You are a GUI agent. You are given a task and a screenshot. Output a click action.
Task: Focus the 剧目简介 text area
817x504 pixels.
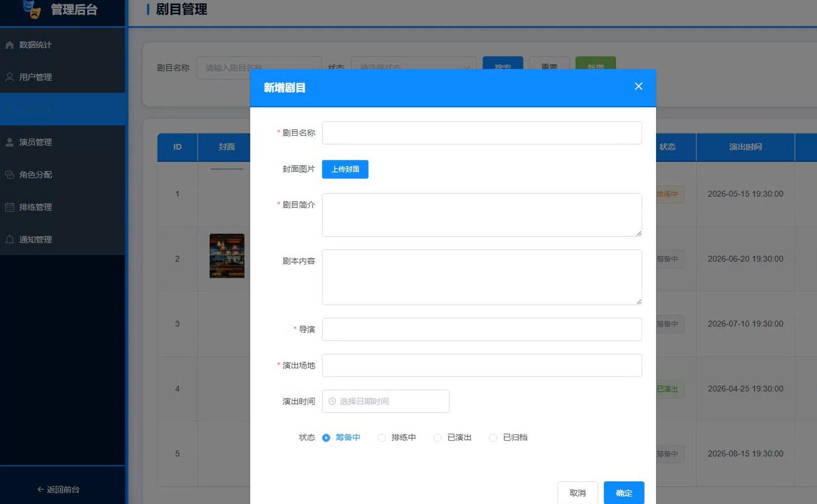[x=482, y=215]
